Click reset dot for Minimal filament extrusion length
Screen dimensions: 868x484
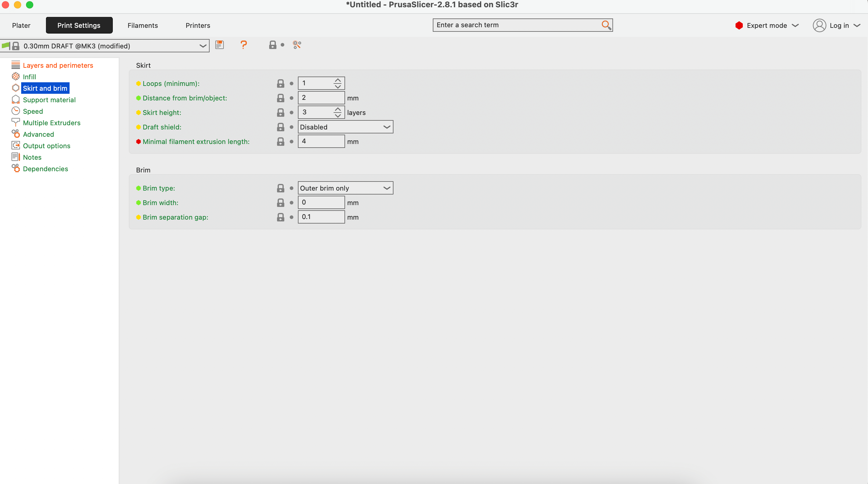tap(292, 142)
